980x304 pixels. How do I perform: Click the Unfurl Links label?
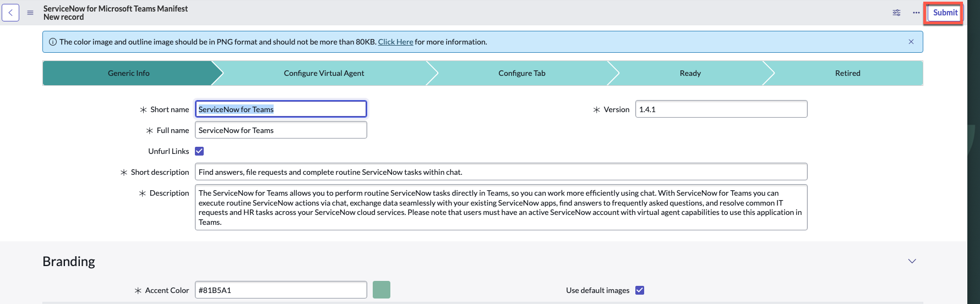tap(168, 151)
